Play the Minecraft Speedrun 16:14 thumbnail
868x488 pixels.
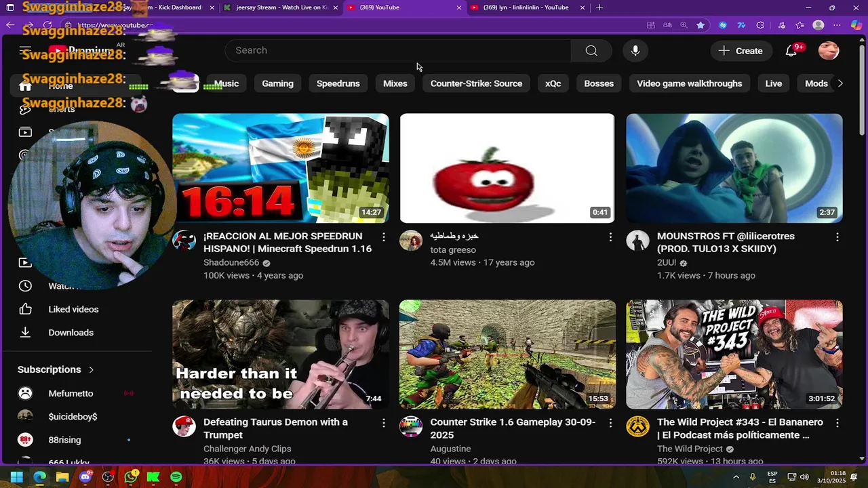tap(281, 168)
